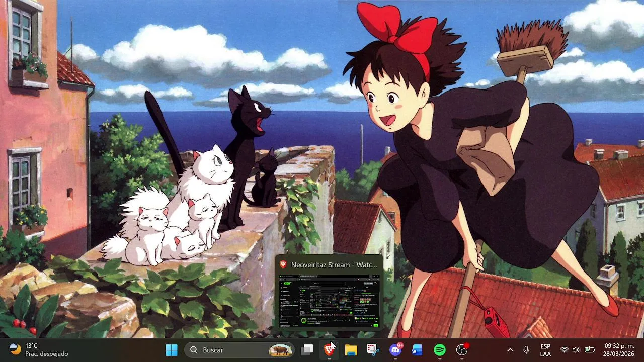Open Task View from the taskbar

pyautogui.click(x=307, y=350)
